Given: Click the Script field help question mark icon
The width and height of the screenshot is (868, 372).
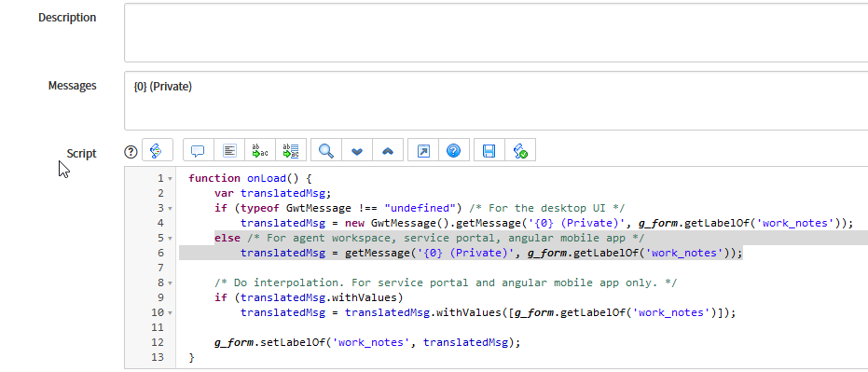Looking at the screenshot, I should click(131, 151).
